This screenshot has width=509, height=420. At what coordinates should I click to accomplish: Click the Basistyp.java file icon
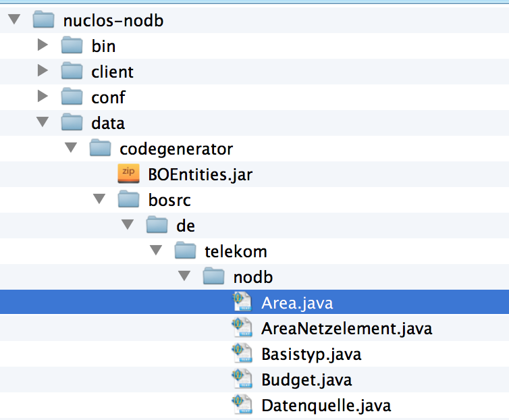(x=242, y=353)
